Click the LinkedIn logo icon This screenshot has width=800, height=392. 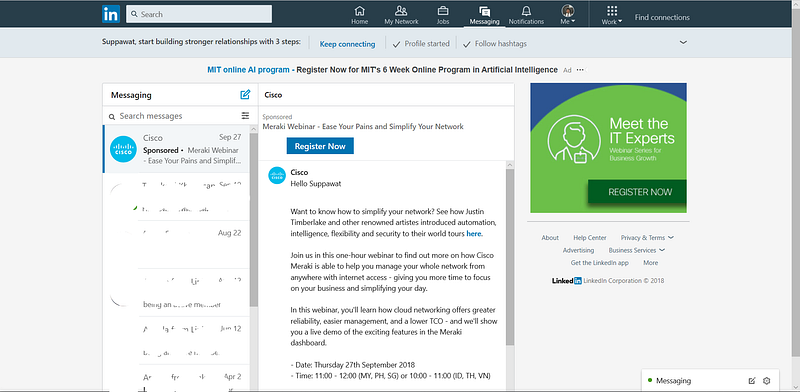(111, 14)
